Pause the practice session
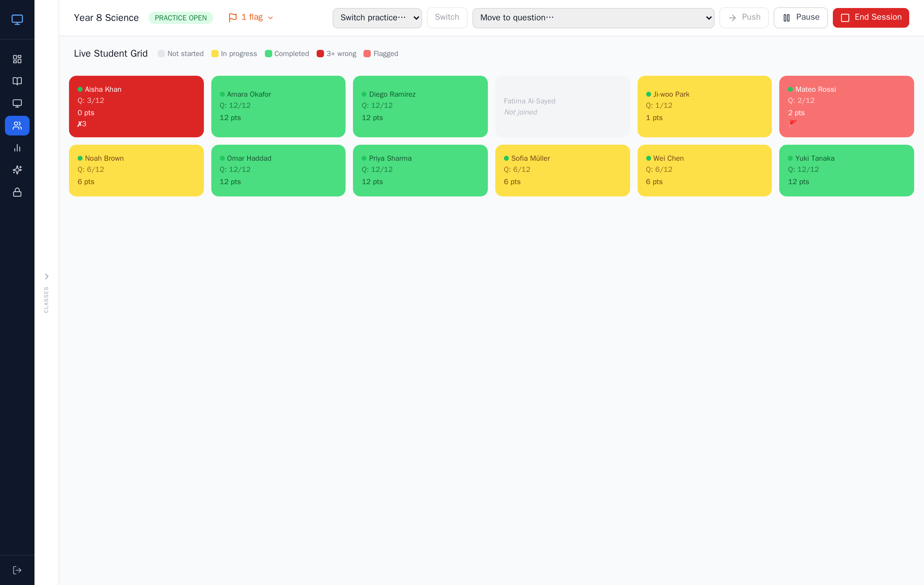 [x=800, y=18]
